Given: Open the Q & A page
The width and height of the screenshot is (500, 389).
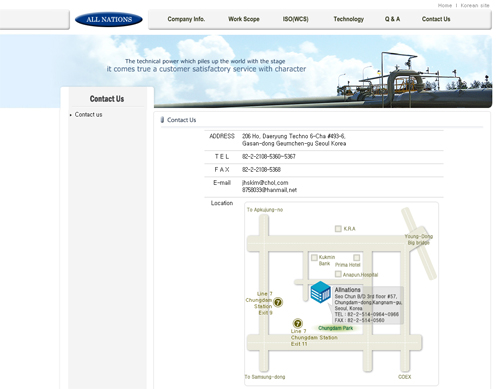Looking at the screenshot, I should [392, 19].
